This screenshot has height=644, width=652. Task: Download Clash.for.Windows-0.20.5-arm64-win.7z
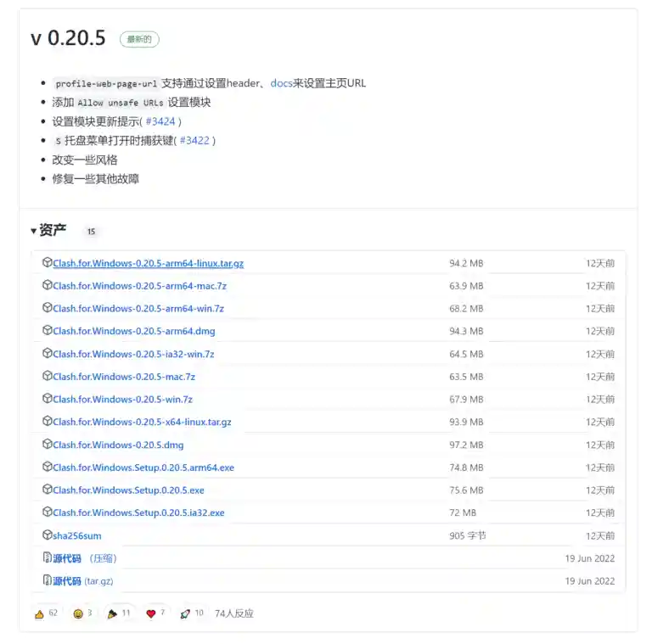click(x=138, y=309)
